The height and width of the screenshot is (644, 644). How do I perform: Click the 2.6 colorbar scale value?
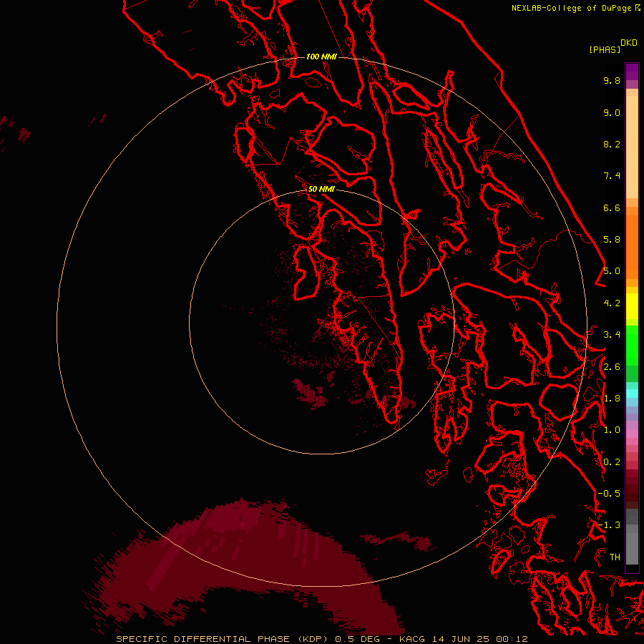click(x=612, y=367)
